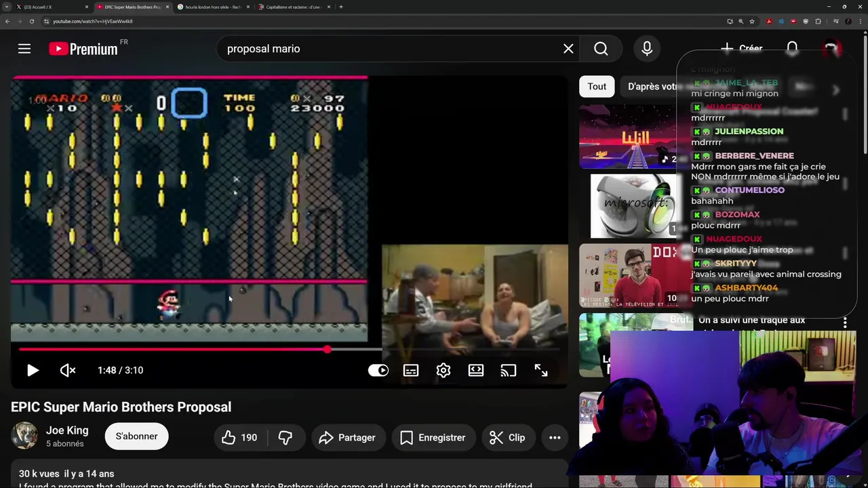Switch to theater mode
Viewport: 868px width, 488px height.
pyautogui.click(x=476, y=370)
